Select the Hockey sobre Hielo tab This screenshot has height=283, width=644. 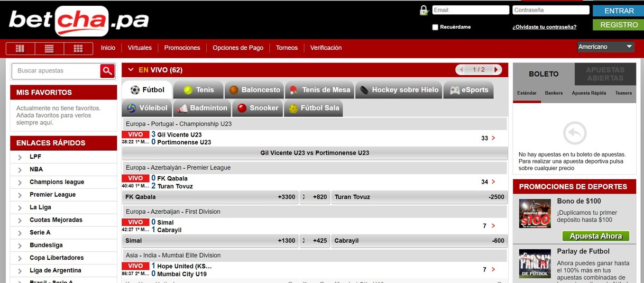[x=399, y=90]
